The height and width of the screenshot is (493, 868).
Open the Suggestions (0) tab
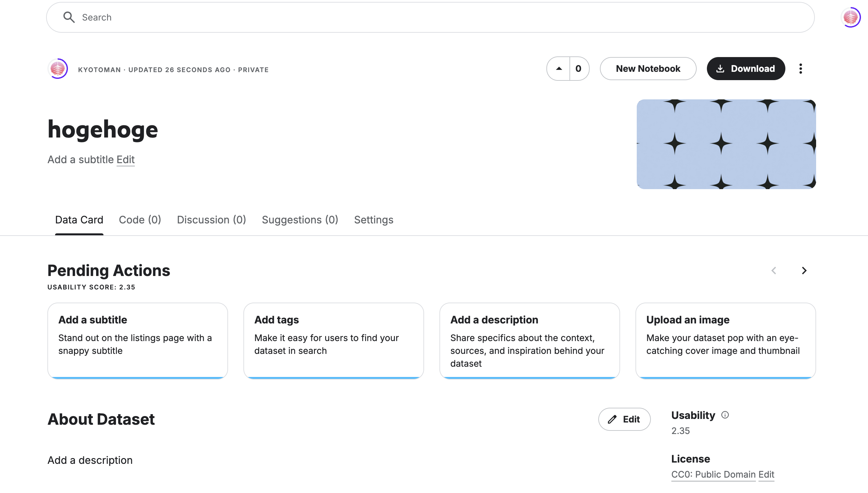300,220
